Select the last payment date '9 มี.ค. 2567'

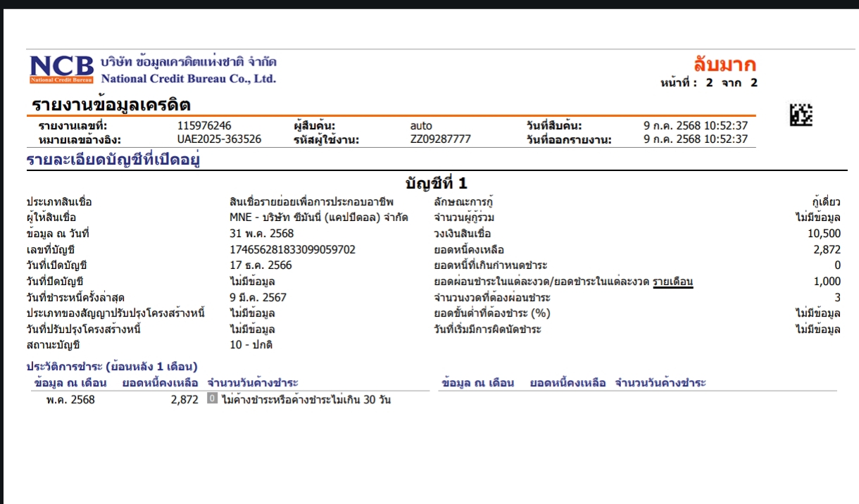click(258, 297)
